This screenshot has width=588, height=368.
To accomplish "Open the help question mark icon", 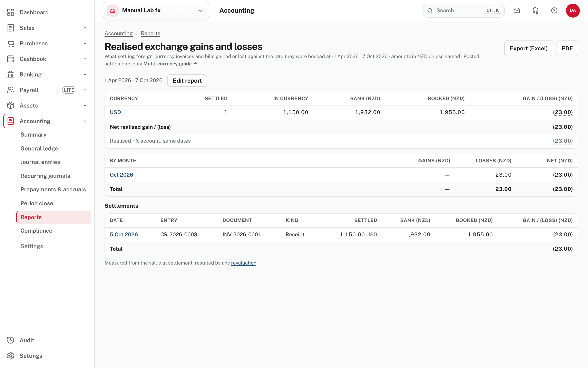I will [554, 10].
